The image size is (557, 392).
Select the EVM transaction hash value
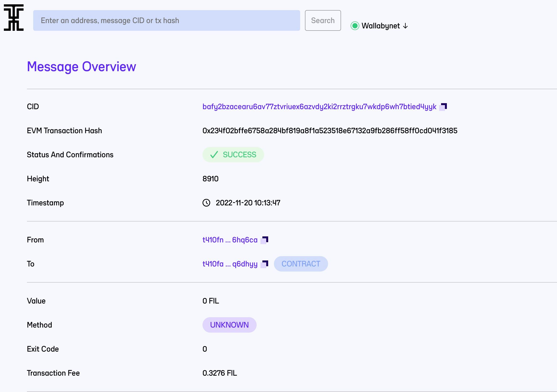tap(330, 131)
